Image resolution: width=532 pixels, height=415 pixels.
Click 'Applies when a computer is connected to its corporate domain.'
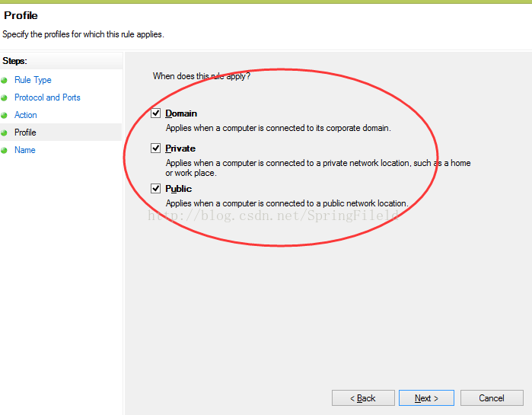[279, 128]
